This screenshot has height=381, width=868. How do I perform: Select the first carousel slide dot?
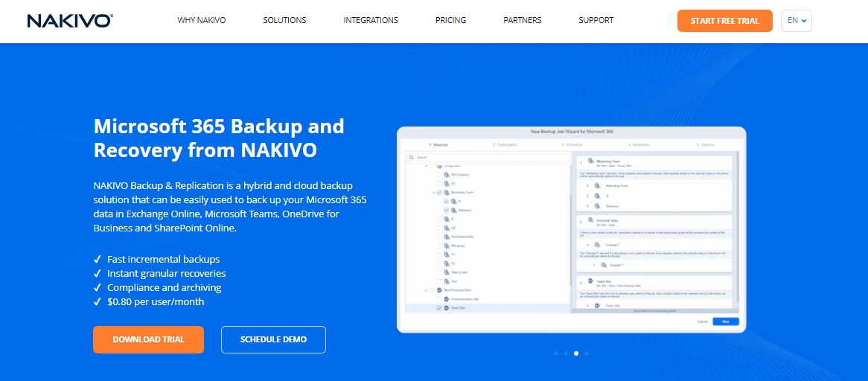pyautogui.click(x=556, y=353)
